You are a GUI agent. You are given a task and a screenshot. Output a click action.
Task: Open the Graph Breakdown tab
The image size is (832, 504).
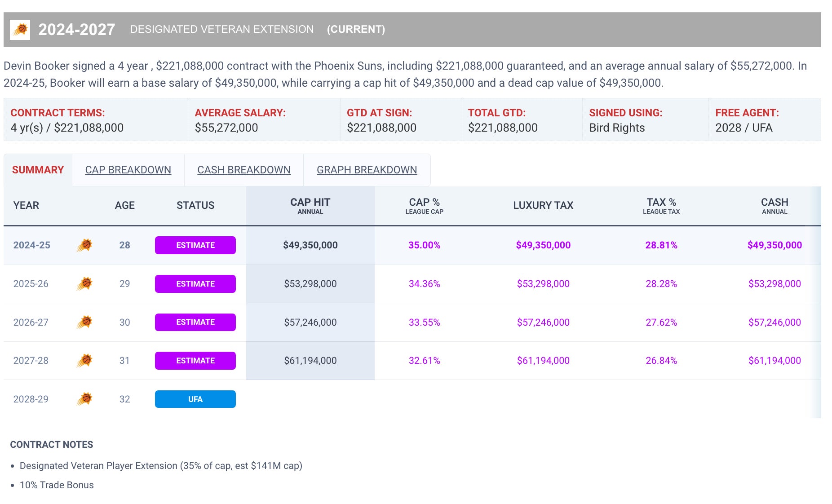pyautogui.click(x=367, y=170)
